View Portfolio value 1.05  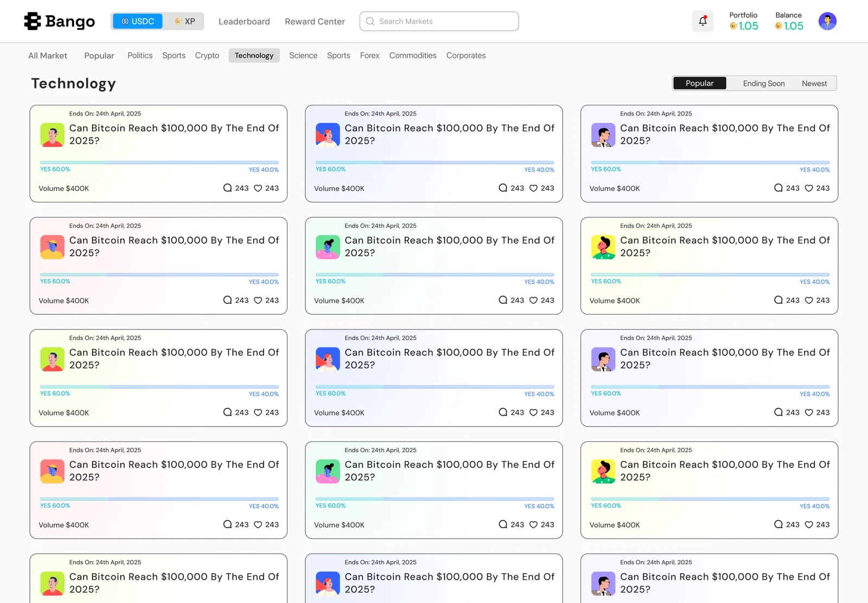pyautogui.click(x=748, y=26)
